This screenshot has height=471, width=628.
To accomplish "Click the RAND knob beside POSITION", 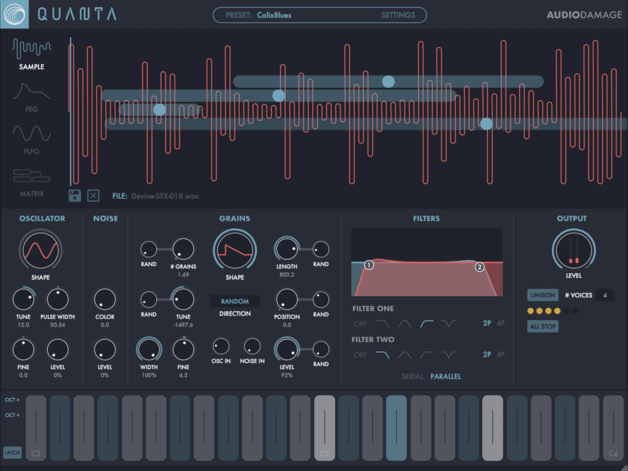I will pyautogui.click(x=321, y=300).
